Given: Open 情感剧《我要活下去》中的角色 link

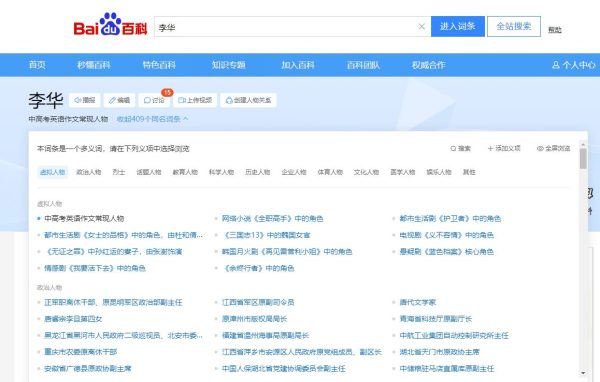Looking at the screenshot, I should click(95, 268).
